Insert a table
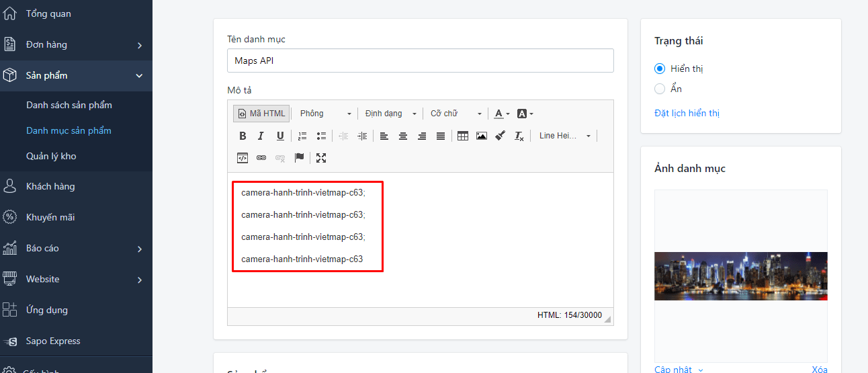 coord(463,136)
